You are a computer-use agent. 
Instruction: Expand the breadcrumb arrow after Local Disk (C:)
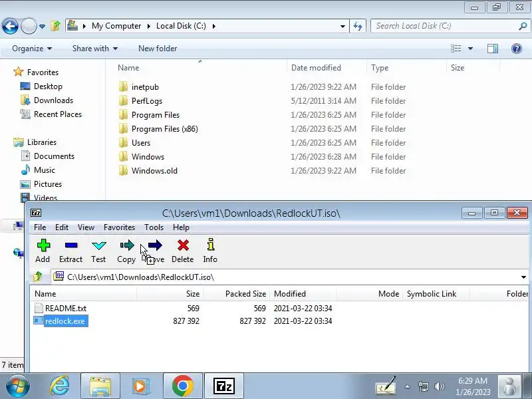pyautogui.click(x=213, y=26)
